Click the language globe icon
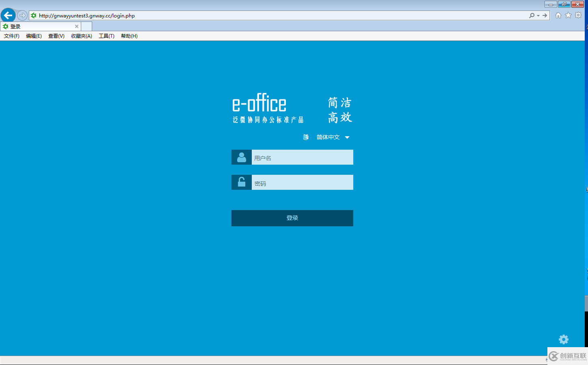This screenshot has width=588, height=365. pos(306,137)
